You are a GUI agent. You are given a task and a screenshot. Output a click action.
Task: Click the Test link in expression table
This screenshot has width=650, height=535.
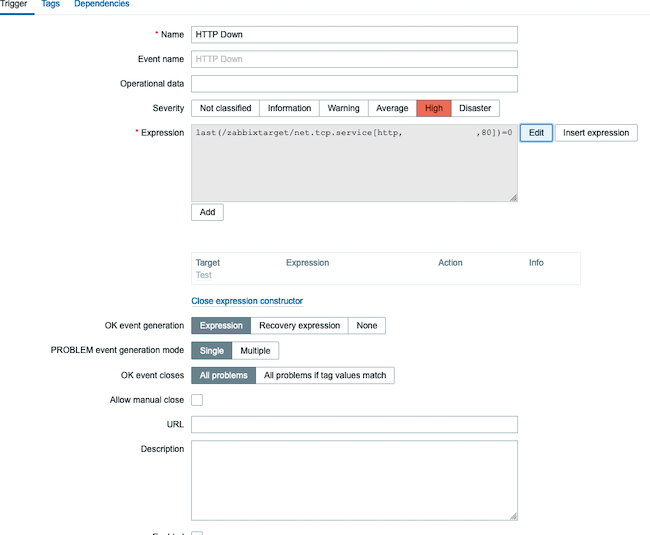[203, 275]
